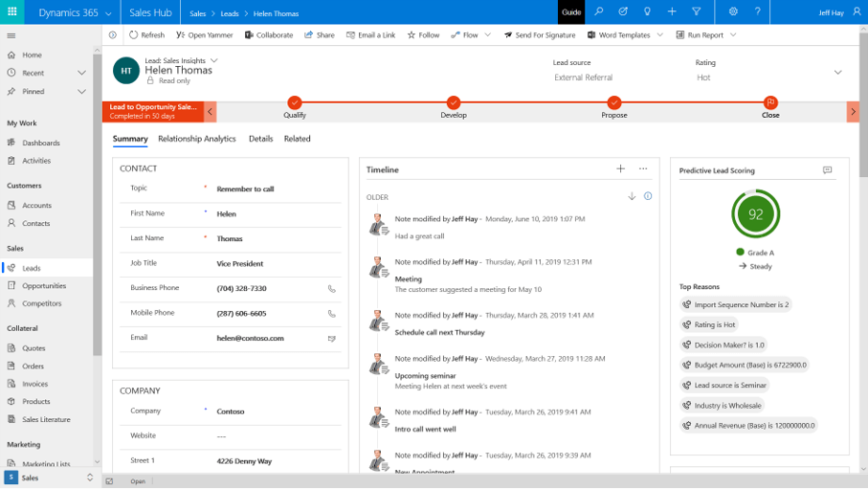Click the Sales breadcrumb link
Image resolution: width=868 pixels, height=489 pixels.
pyautogui.click(x=198, y=13)
